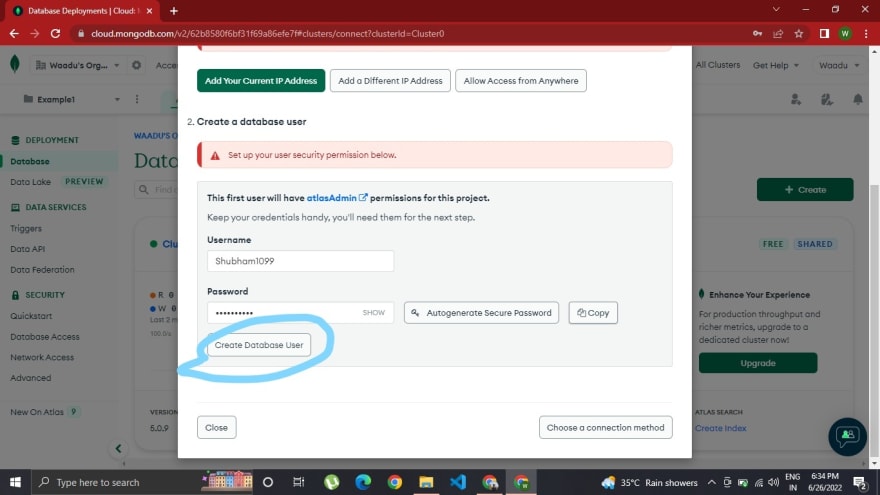Click the browser address bar URL
The image size is (880, 495).
pyautogui.click(x=268, y=34)
